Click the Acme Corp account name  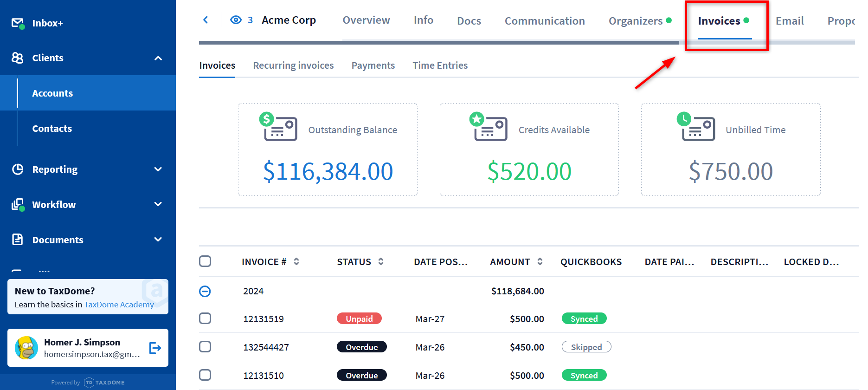click(289, 20)
